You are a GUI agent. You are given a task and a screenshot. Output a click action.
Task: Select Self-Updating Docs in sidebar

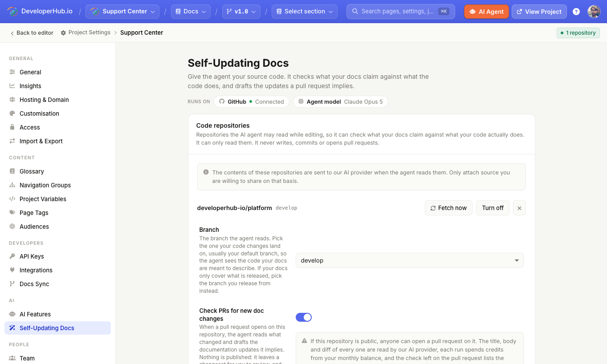click(x=57, y=328)
